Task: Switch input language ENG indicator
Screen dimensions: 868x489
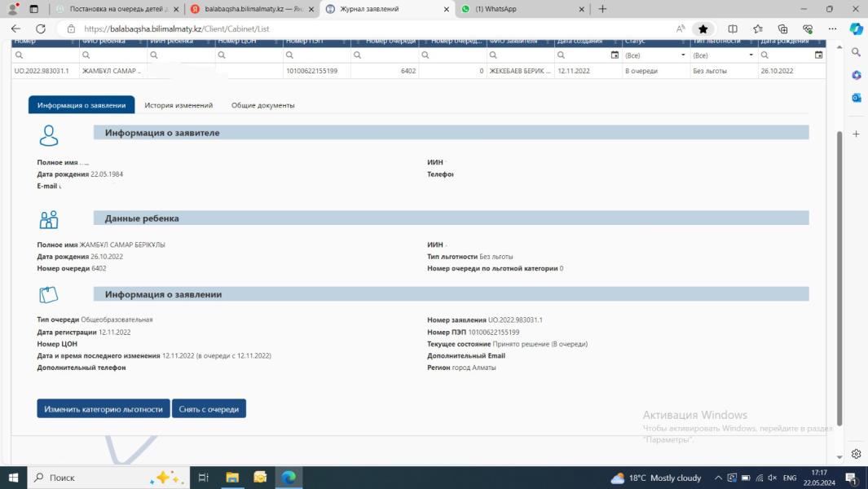Action: pos(790,478)
